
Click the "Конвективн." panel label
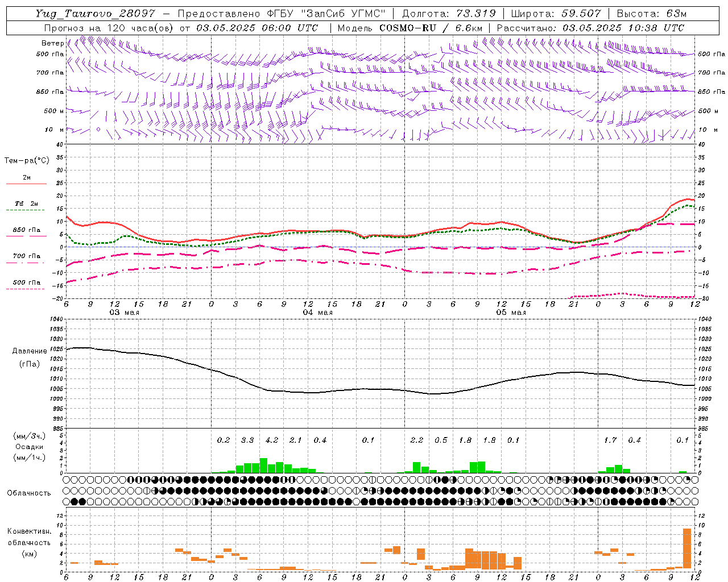(x=29, y=531)
